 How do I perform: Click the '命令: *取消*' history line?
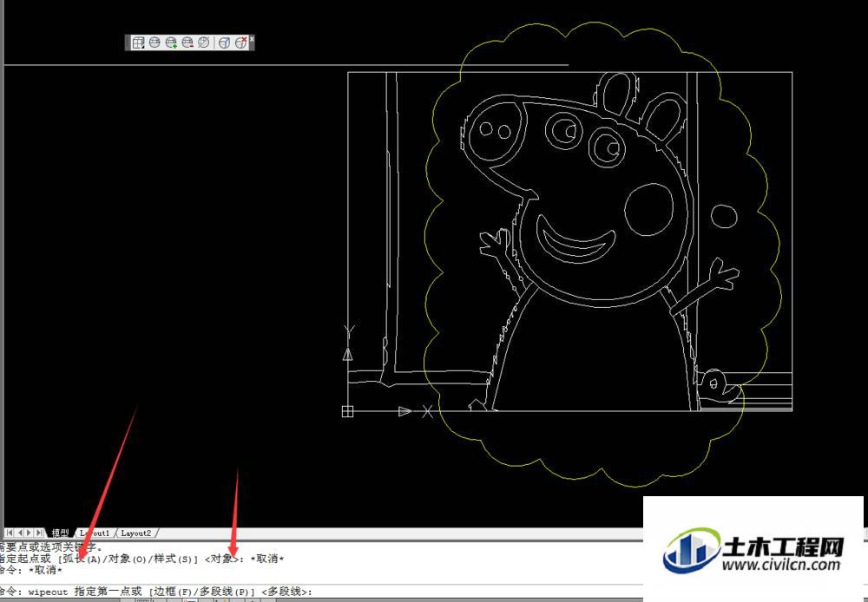pyautogui.click(x=31, y=570)
